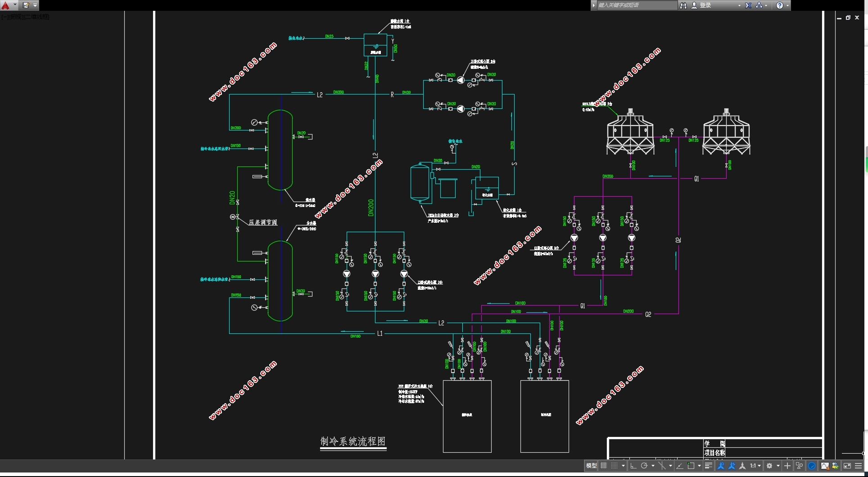Image resolution: width=868 pixels, height=477 pixels.
Task: Click the Autodesk 360 triangle icon
Action: (759, 5)
